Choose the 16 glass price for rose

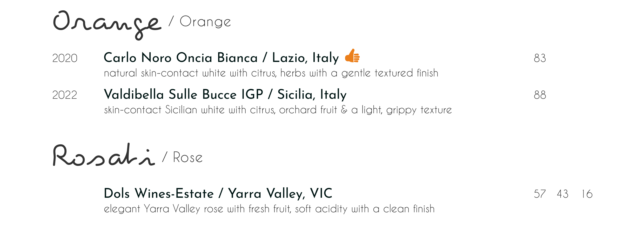[x=587, y=194]
